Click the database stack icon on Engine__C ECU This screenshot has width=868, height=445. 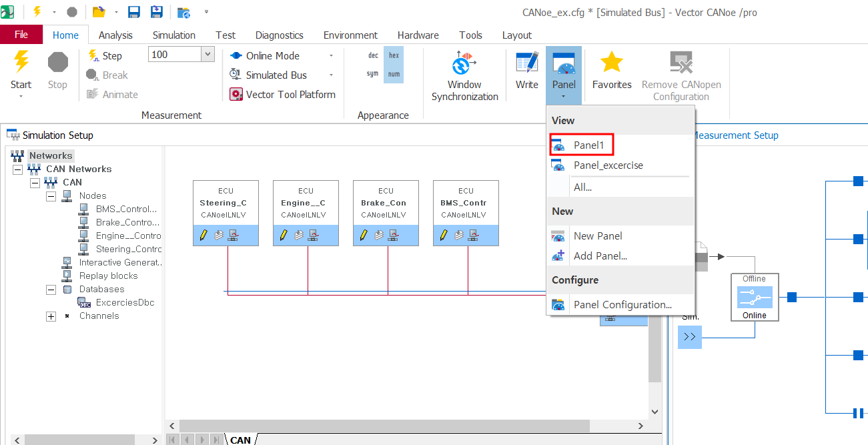point(298,235)
